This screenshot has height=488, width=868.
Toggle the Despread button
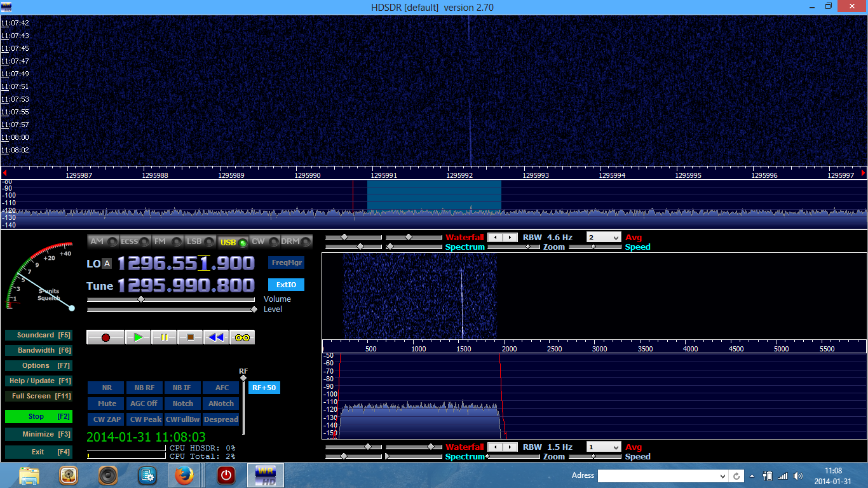[x=221, y=419]
